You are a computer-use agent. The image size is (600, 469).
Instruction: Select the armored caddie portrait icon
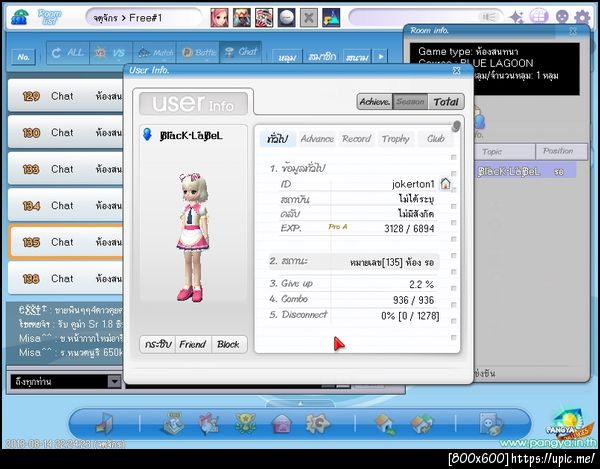click(x=242, y=18)
